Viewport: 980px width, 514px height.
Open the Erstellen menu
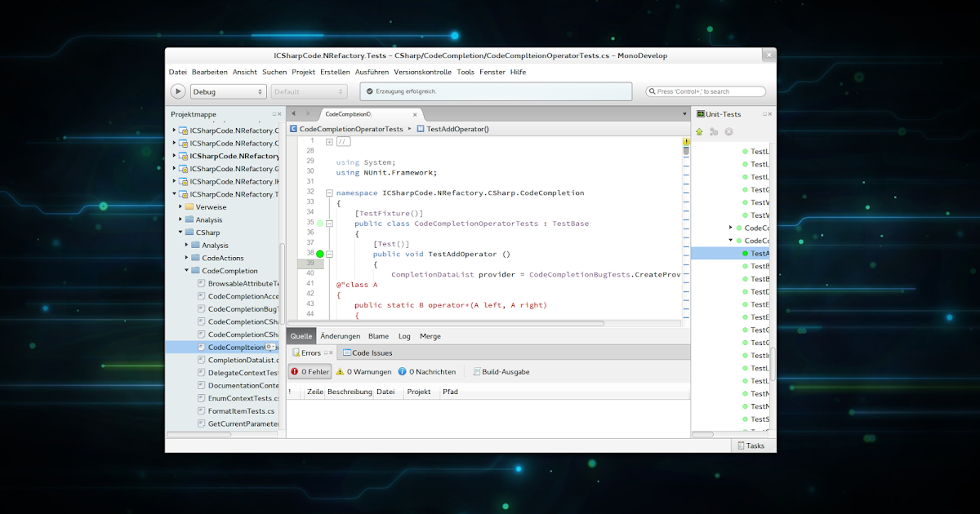point(335,72)
